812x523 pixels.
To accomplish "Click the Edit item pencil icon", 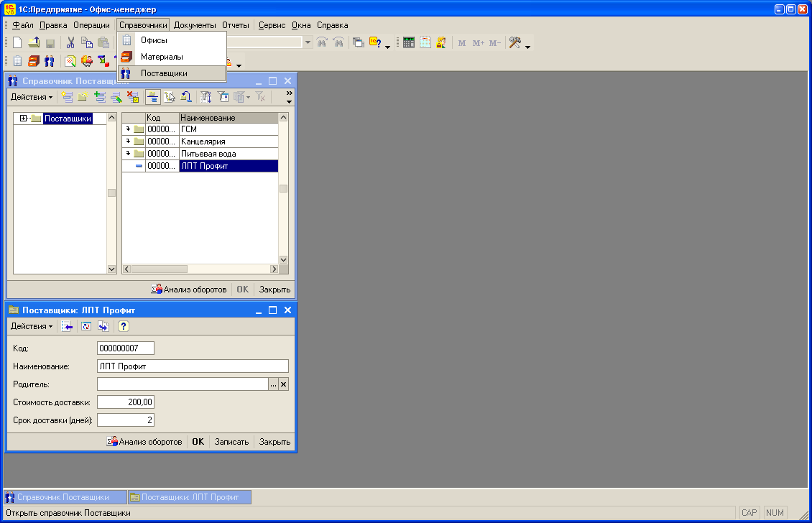I will click(x=116, y=97).
